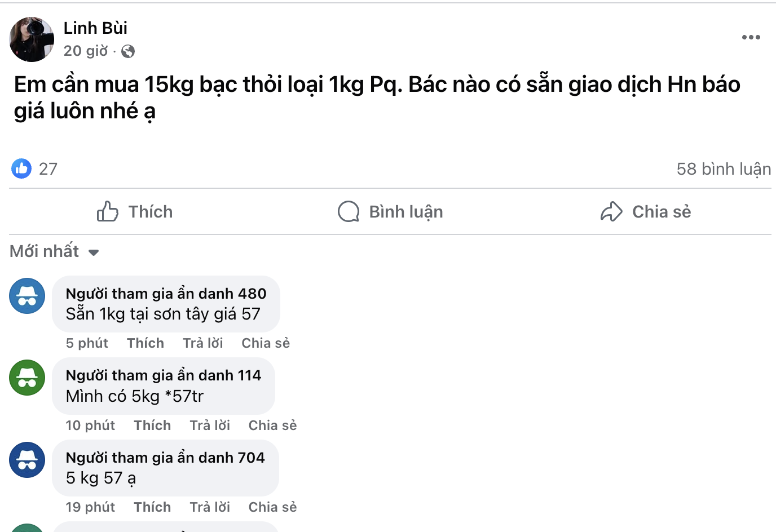Click anonymous participant 704's dark blue avatar
This screenshot has height=532, width=776.
[27, 460]
